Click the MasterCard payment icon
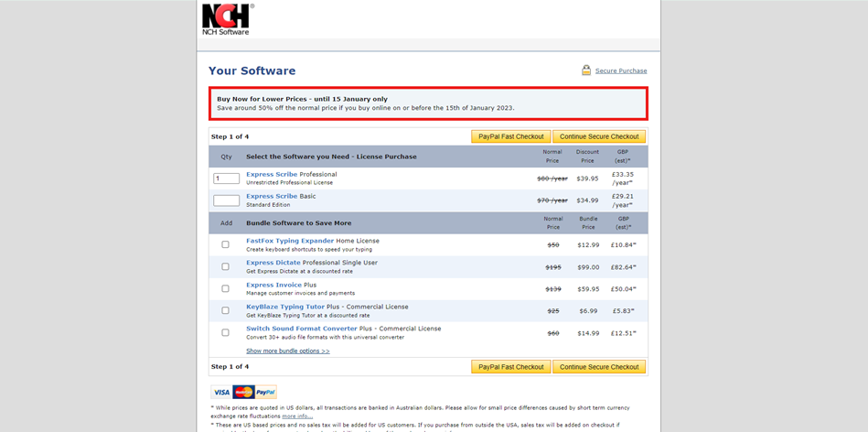The width and height of the screenshot is (868, 432). pos(243,392)
